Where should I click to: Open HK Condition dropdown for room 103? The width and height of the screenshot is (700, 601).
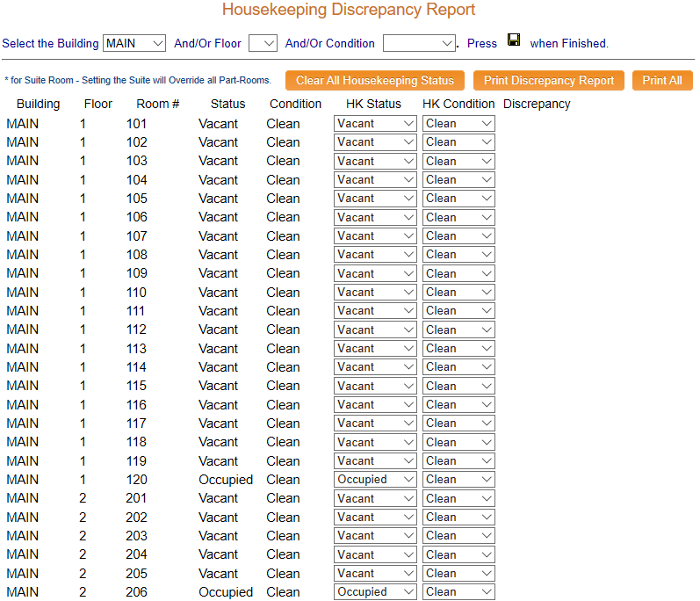pyautogui.click(x=458, y=161)
